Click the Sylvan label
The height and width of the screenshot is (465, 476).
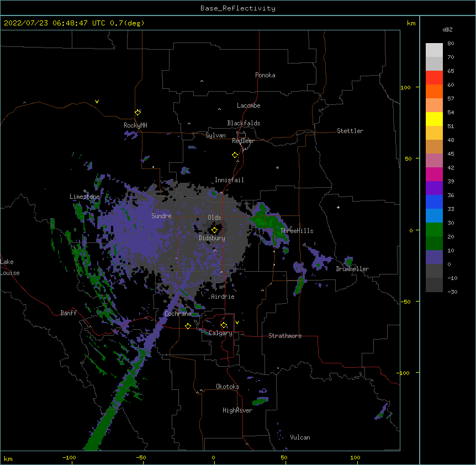215,135
